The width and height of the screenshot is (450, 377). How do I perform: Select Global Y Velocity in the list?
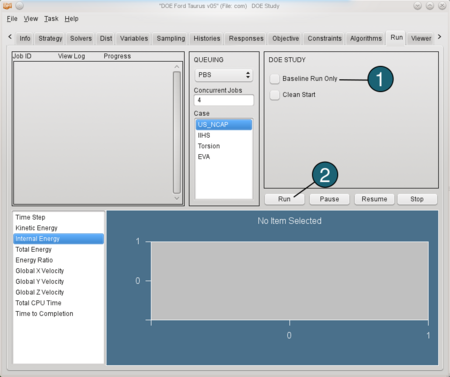pos(58,281)
